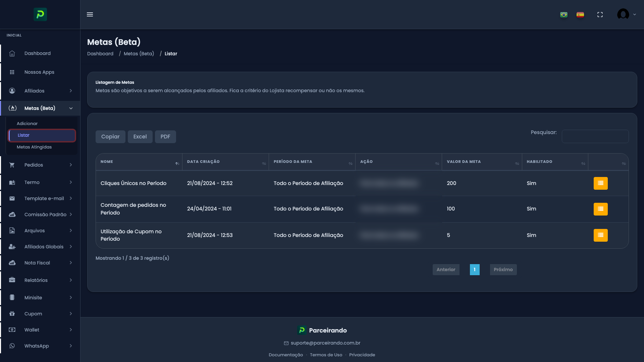Switch language with the Brazilian flag icon

pyautogui.click(x=564, y=15)
